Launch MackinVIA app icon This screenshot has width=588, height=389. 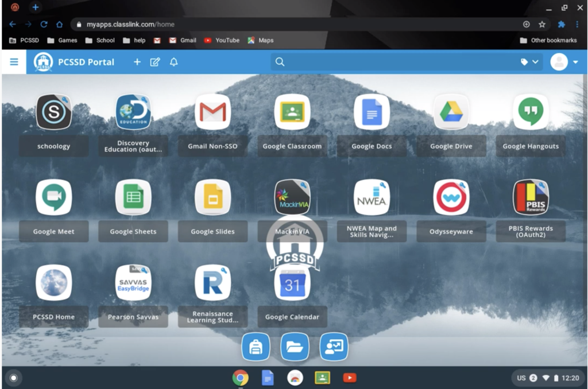pyautogui.click(x=292, y=197)
